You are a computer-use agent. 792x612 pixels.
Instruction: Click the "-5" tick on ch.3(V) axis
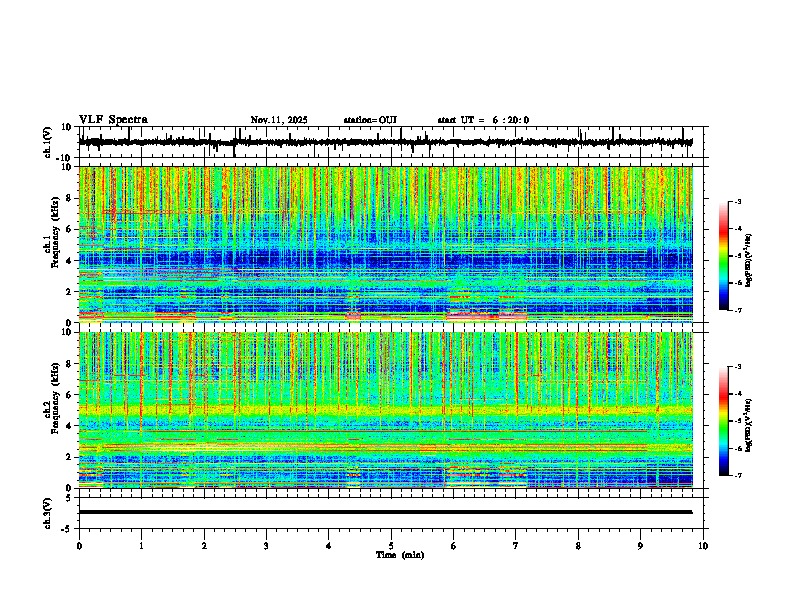(67, 529)
